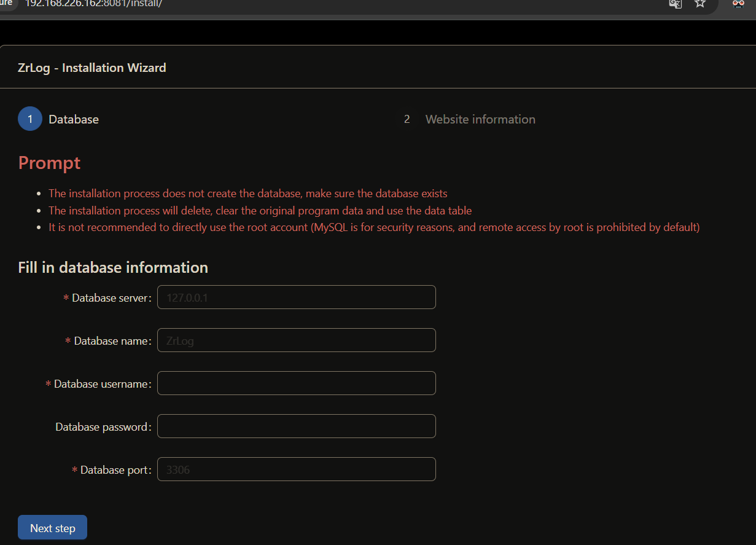756x545 pixels.
Task: Click the 'does not create the database' note
Action: click(248, 194)
